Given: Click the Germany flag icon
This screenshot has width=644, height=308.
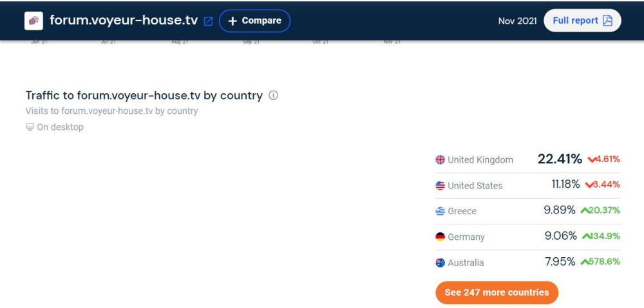Looking at the screenshot, I should click(440, 237).
